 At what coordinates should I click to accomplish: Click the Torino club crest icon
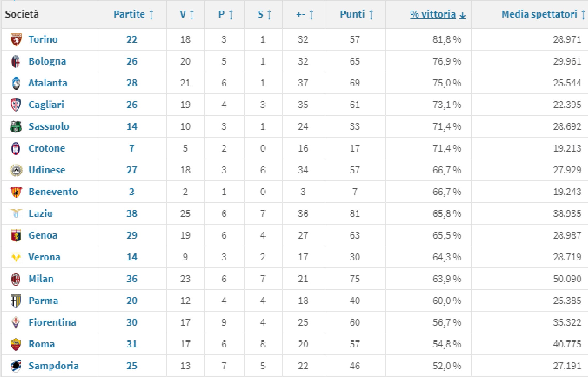coord(16,39)
